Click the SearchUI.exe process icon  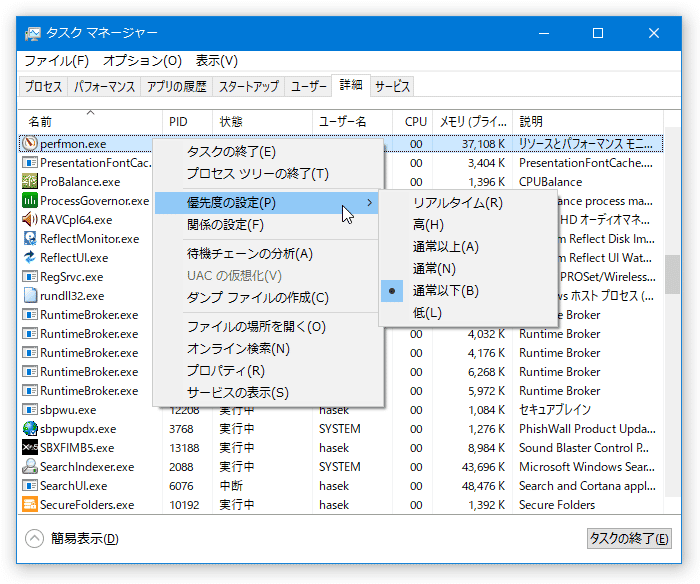click(x=30, y=485)
